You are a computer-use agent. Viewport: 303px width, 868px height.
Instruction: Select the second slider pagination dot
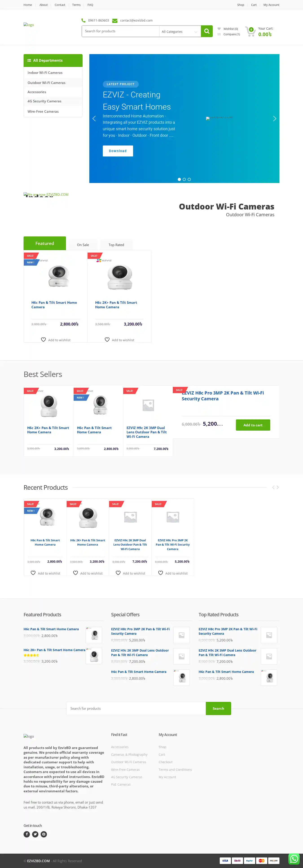184,179
